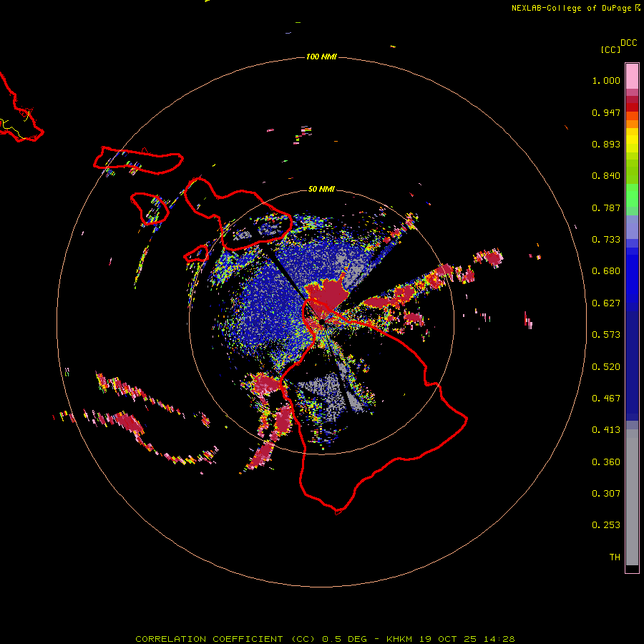Click the Correlation Coefficient KHKM caption text

[x=325, y=639]
